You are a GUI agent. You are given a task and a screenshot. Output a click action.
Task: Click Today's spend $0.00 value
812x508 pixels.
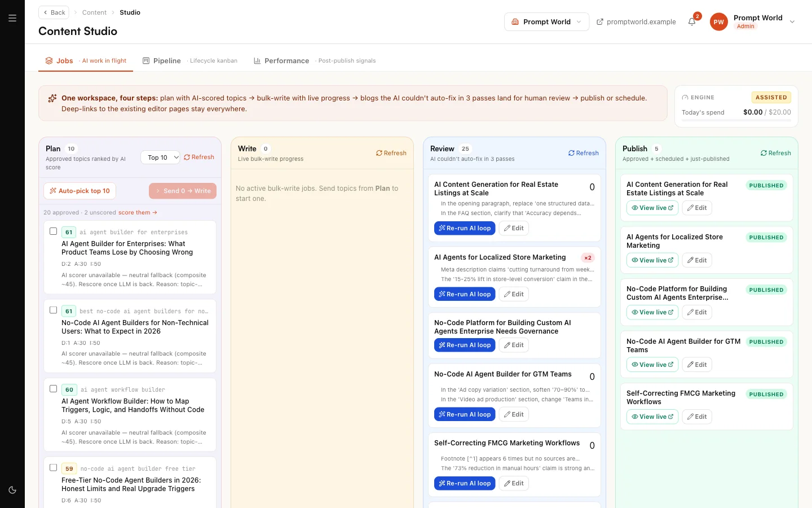(x=753, y=112)
